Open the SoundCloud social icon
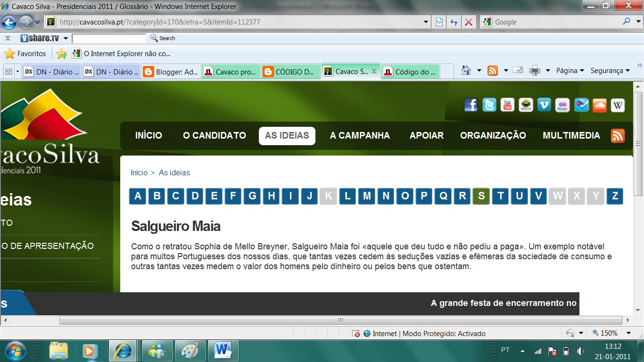This screenshot has width=644, height=362. pyautogui.click(x=599, y=105)
